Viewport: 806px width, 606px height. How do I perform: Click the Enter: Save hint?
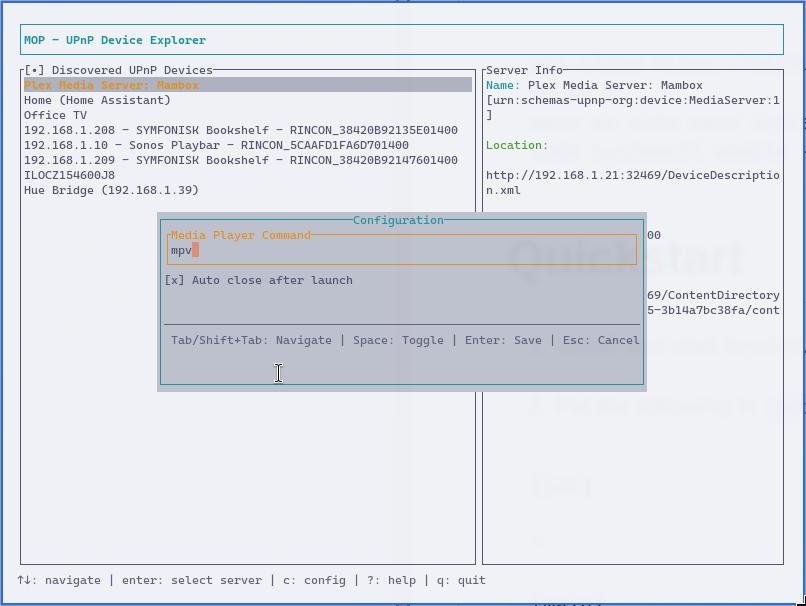click(x=503, y=340)
